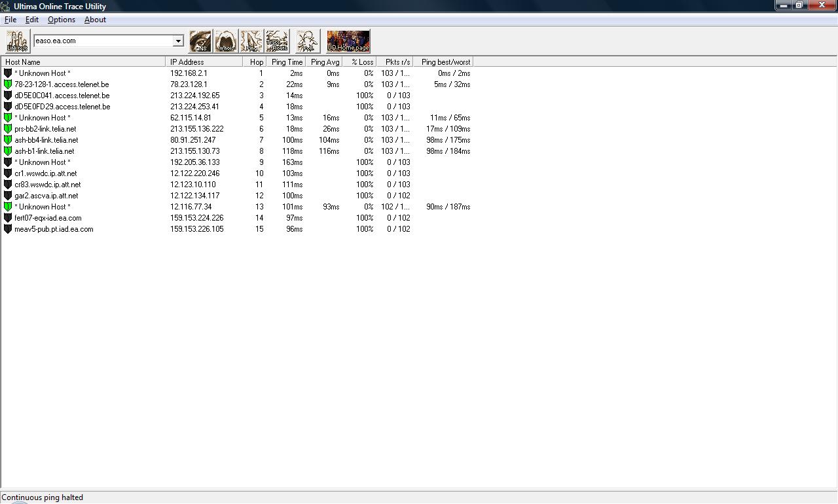The image size is (838, 504).
Task: Open the About menu
Action: (95, 20)
